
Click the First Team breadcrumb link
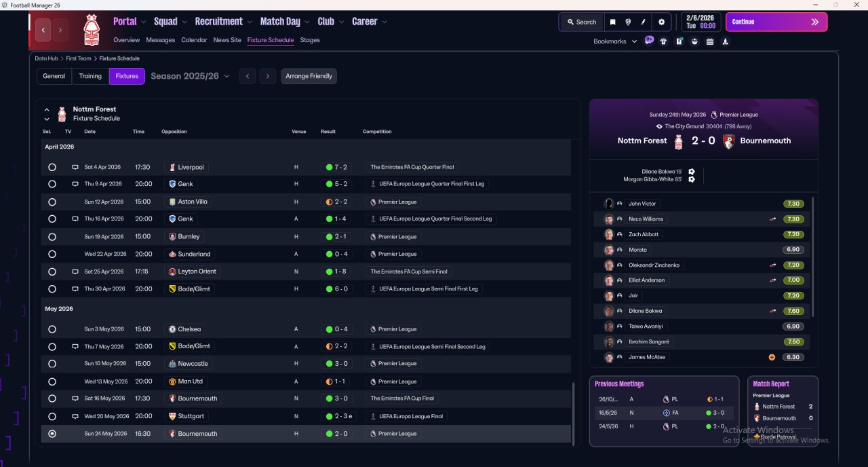[79, 58]
